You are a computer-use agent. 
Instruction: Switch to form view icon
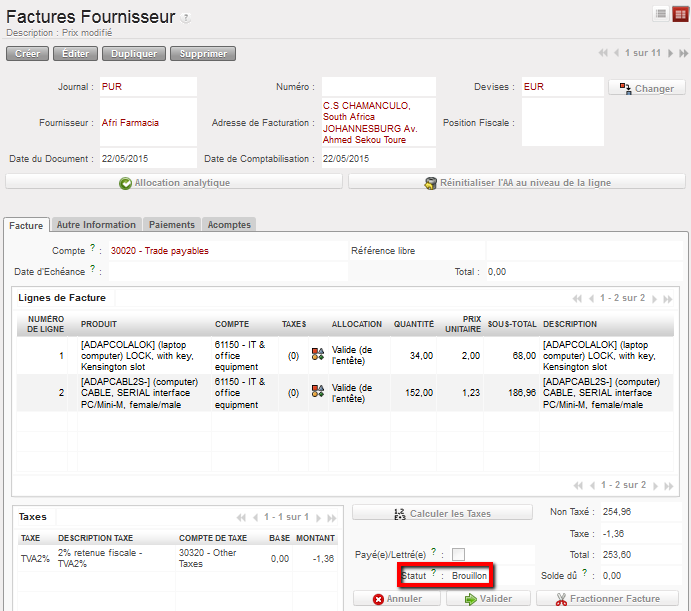pyautogui.click(x=679, y=13)
